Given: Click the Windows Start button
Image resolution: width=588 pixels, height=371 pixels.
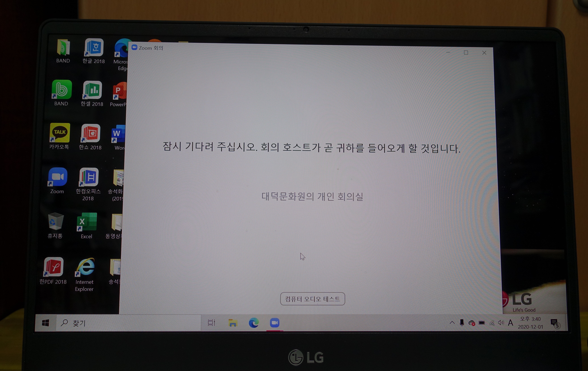Looking at the screenshot, I should pyautogui.click(x=45, y=323).
